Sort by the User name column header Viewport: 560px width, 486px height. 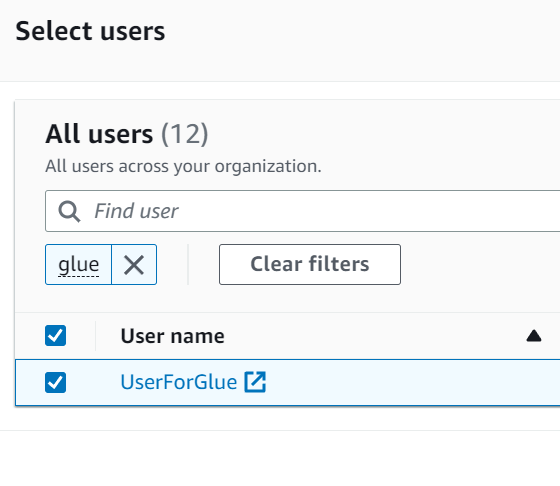(172, 336)
